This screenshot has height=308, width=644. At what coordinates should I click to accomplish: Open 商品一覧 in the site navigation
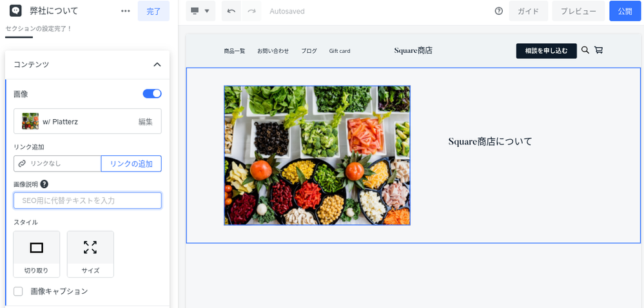(235, 51)
